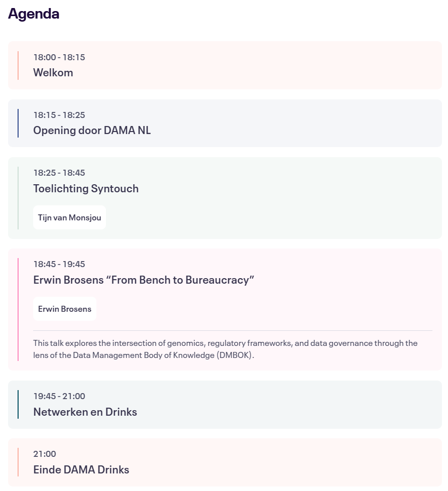Click the Erwin Brosens speaker chip
The height and width of the screenshot is (491, 448).
coord(65,309)
